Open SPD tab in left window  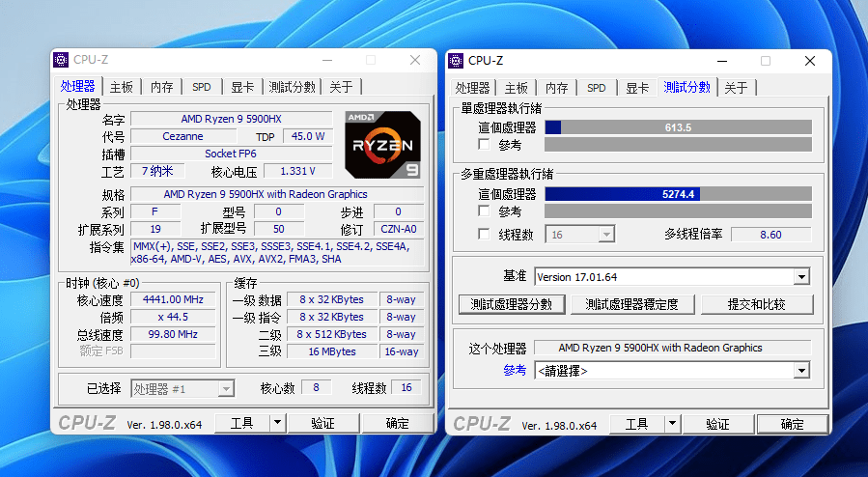click(x=202, y=88)
